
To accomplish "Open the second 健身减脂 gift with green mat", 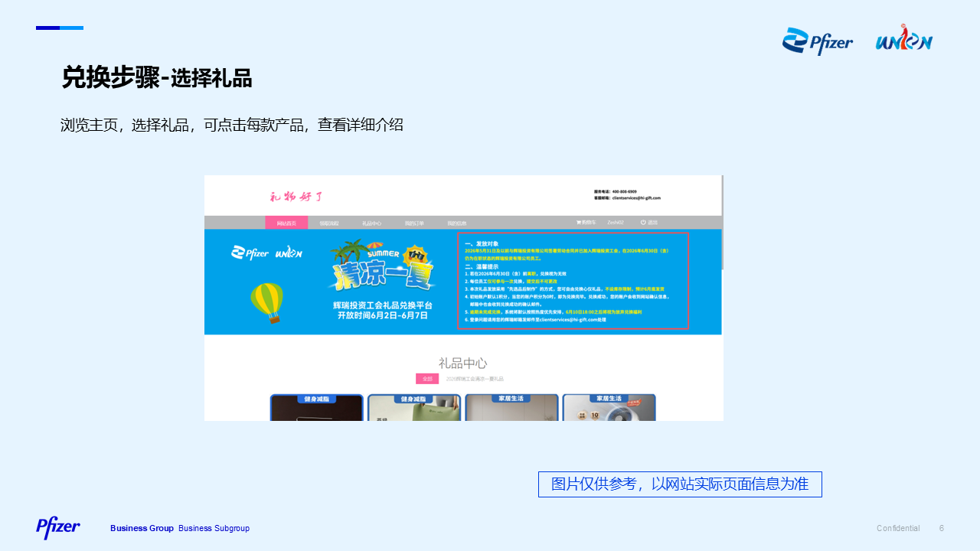I will 414,407.
